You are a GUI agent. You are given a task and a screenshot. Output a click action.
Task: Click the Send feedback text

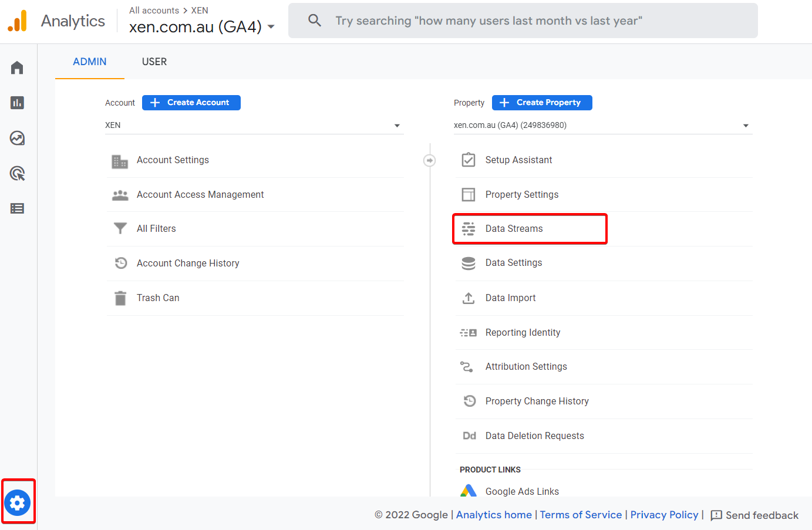[x=762, y=515]
